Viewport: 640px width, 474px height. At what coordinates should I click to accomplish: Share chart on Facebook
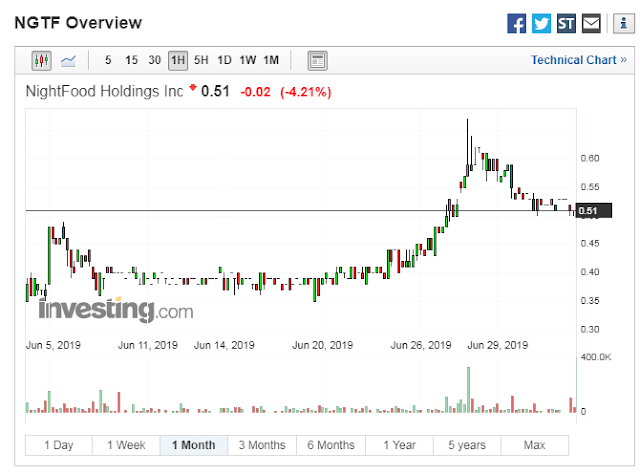point(516,23)
